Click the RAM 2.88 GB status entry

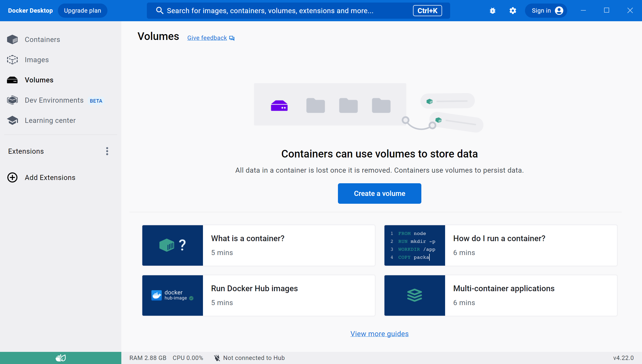coord(148,358)
